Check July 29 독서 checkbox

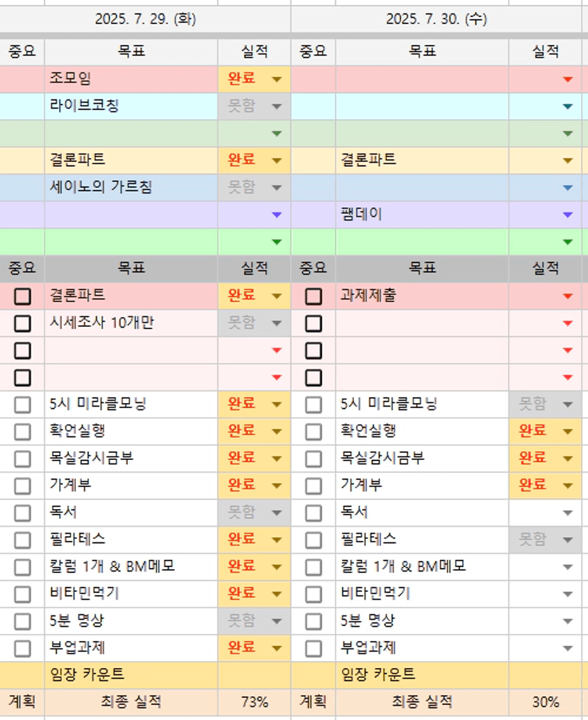pos(23,512)
